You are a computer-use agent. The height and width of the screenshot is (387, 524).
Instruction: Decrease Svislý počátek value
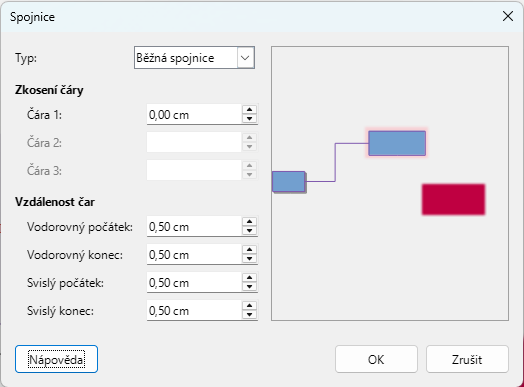click(249, 287)
